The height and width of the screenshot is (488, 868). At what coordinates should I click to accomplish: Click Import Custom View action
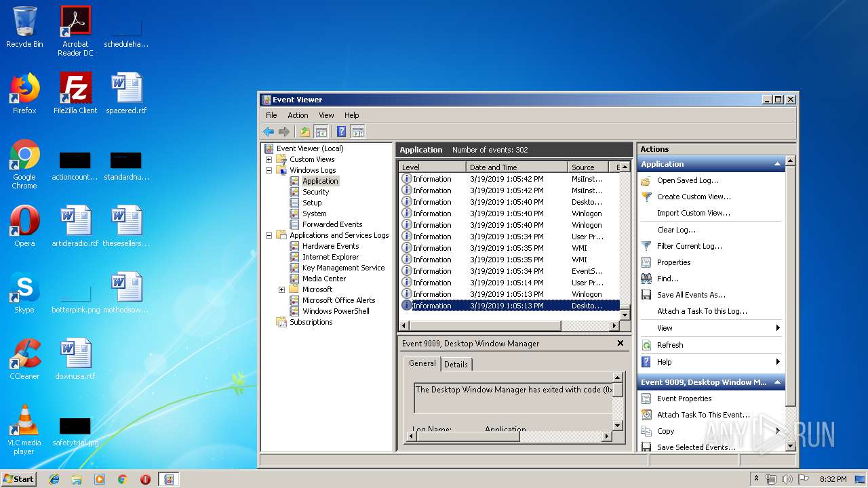coord(693,213)
